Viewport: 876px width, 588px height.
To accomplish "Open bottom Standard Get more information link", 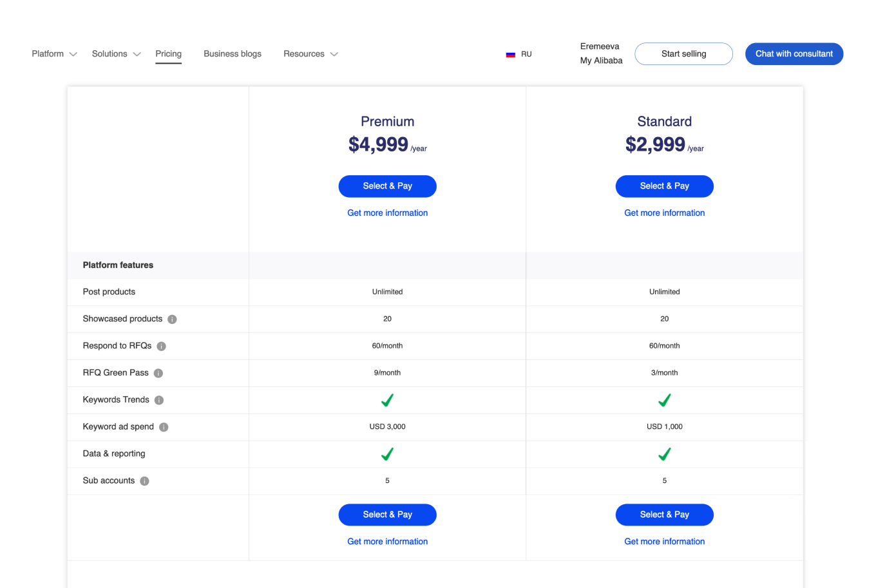I will pos(665,542).
